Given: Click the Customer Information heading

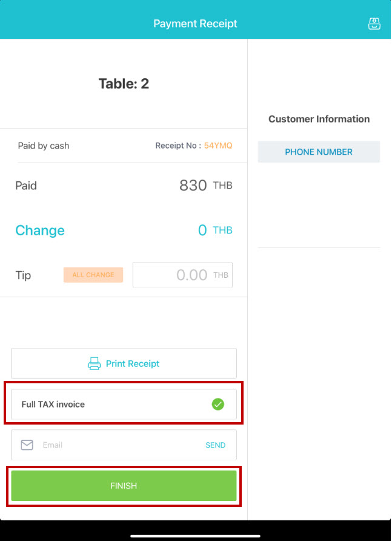Looking at the screenshot, I should point(319,119).
